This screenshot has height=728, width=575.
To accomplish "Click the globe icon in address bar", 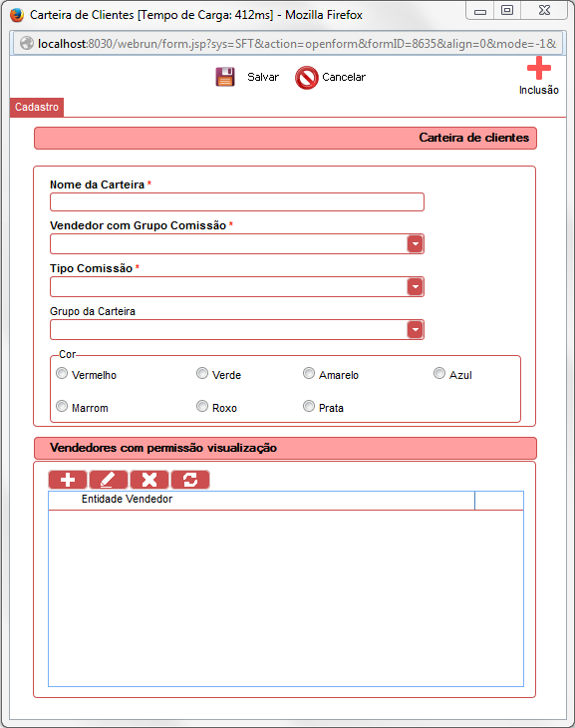I will (x=27, y=44).
